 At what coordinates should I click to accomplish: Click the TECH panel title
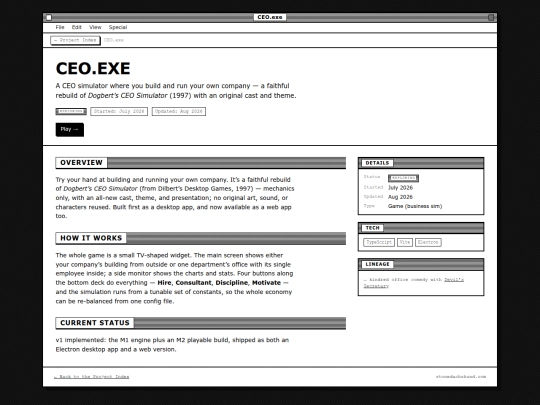pyautogui.click(x=372, y=228)
